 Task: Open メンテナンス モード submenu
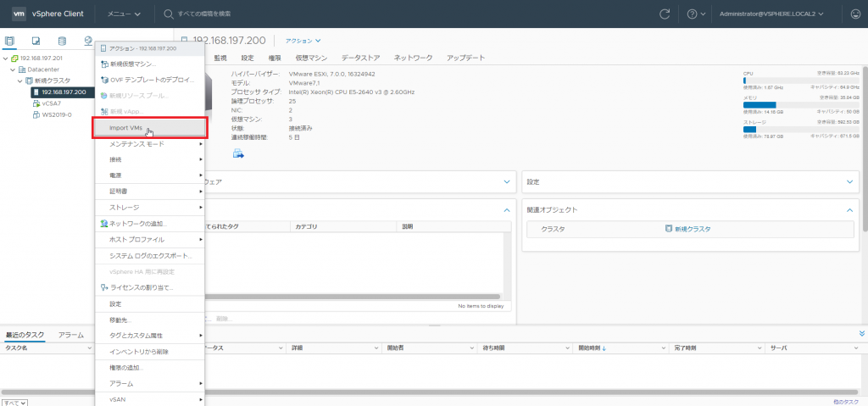point(150,144)
